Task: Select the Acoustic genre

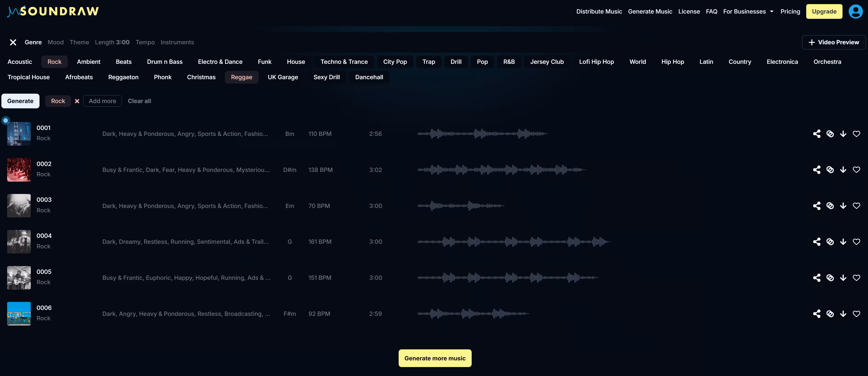Action: (20, 62)
